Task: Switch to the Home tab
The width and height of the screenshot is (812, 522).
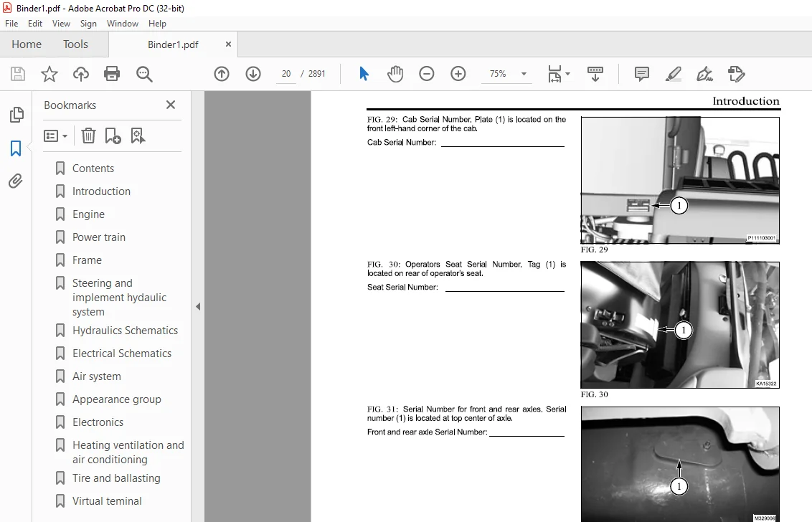Action: pos(27,44)
